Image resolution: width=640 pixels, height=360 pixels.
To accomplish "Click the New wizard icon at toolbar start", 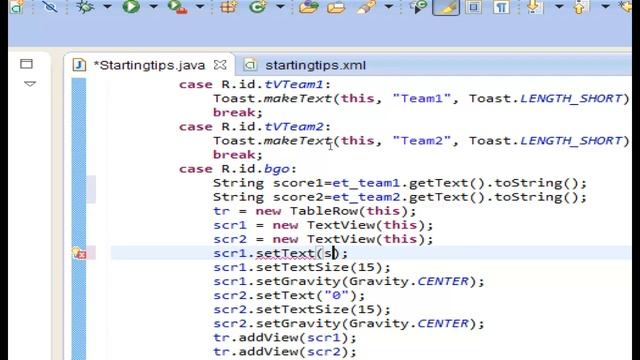I will pos(17,7).
